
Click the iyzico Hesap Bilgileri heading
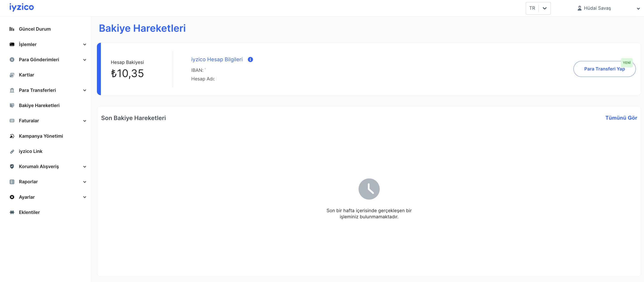[217, 59]
